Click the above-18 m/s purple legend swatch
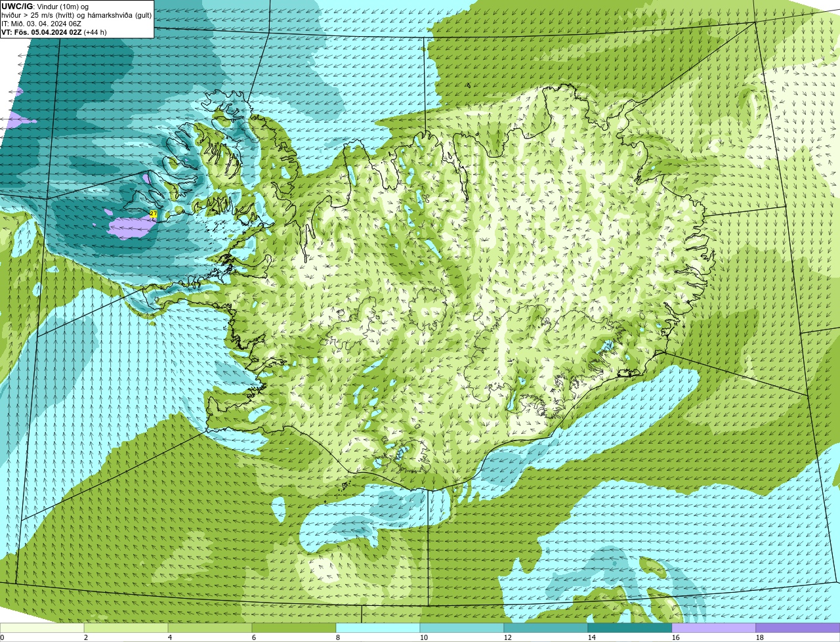840x642 pixels. click(798, 628)
